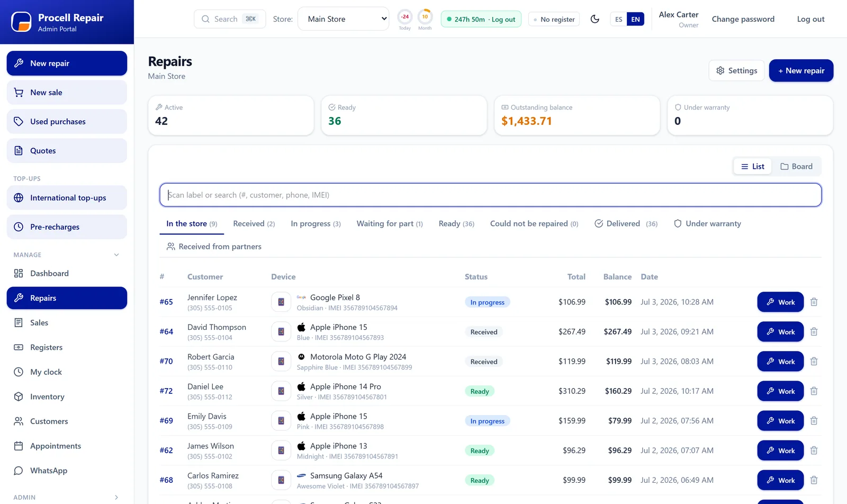
Task: Open the Waiting for part tab
Action: tap(390, 223)
